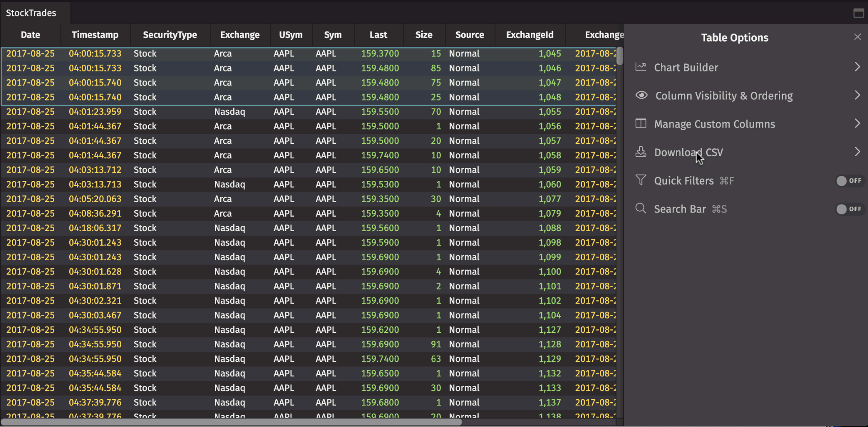This screenshot has width=868, height=427.
Task: Click the Exchange column header
Action: pyautogui.click(x=240, y=35)
